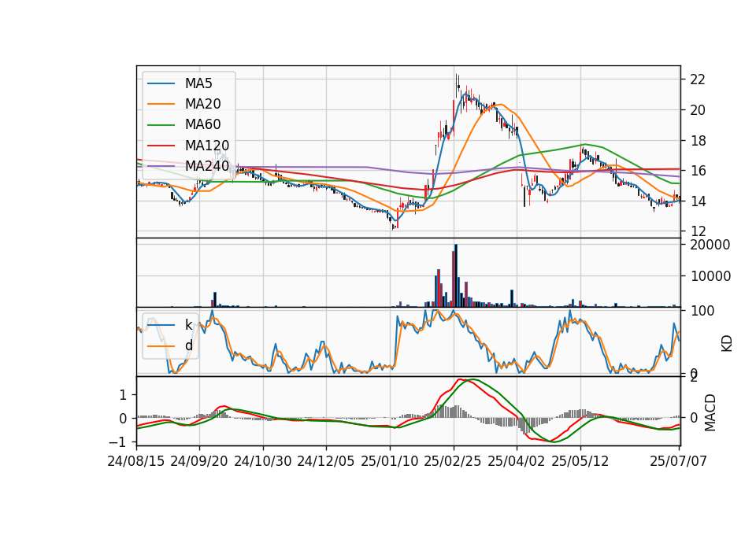Viewport: 756px width, 543px height.
Task: Click the price axis value 16
Action: click(x=697, y=171)
